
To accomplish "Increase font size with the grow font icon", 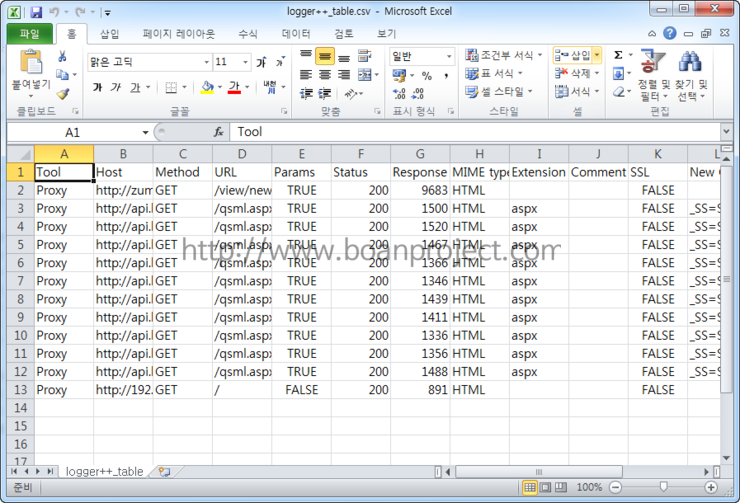I will click(261, 62).
